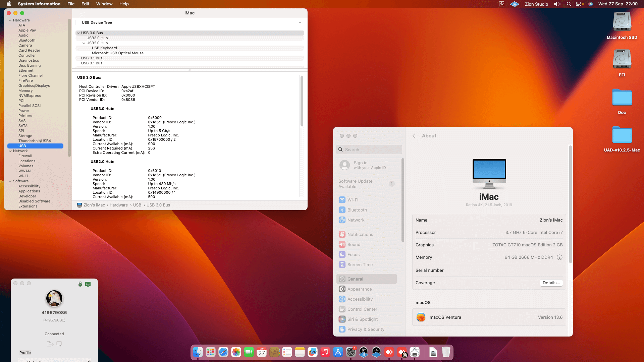Open the AnyDesk chat bubble icon
Image resolution: width=644 pixels, height=362 pixels.
(x=59, y=344)
